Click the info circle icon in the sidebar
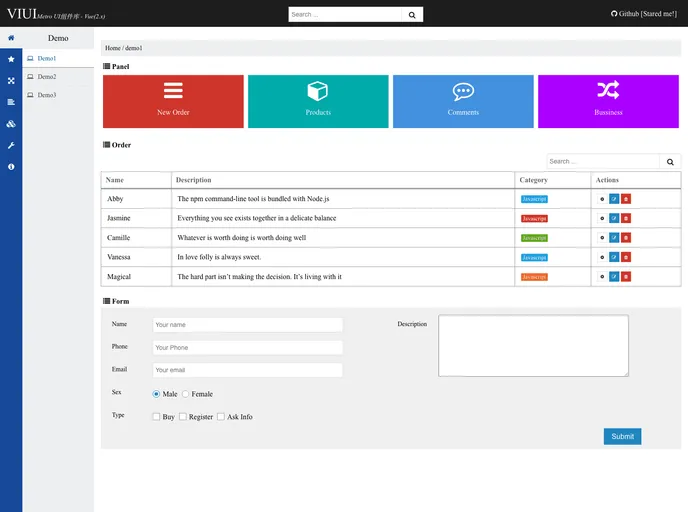Viewport: 688px width, 512px height. pos(11,167)
